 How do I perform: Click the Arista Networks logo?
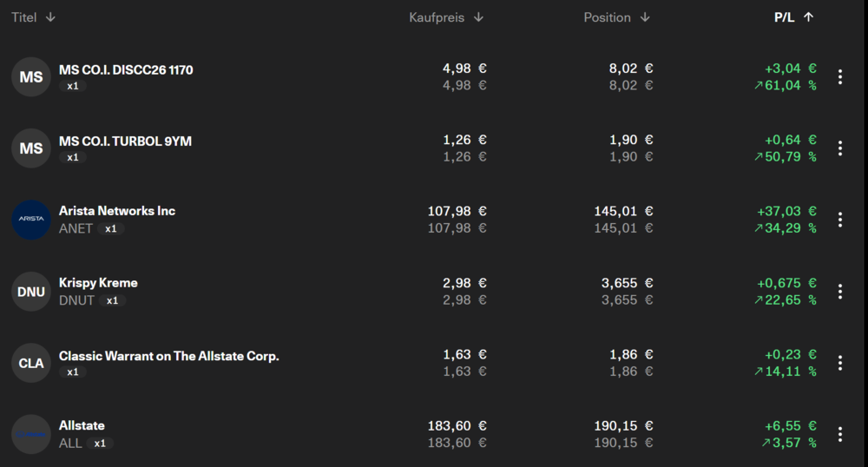[31, 220]
